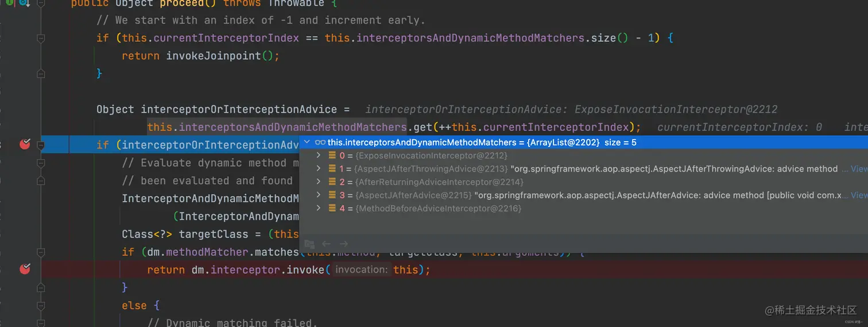Viewport: 868px width, 327px height.
Task: Expand element 0 ExposeInvocationInterceptor@2212
Action: point(319,155)
